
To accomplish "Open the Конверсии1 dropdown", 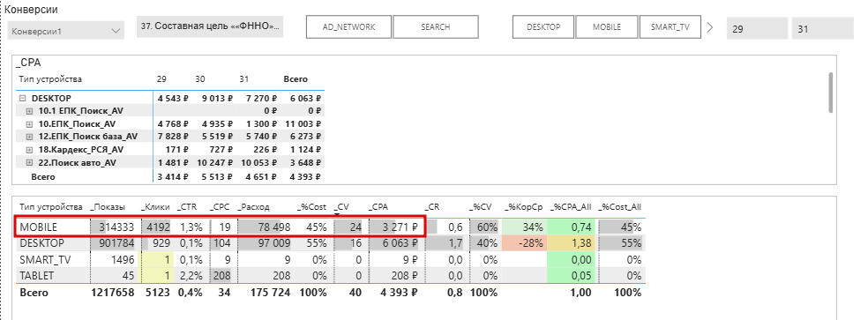I will coord(66,31).
